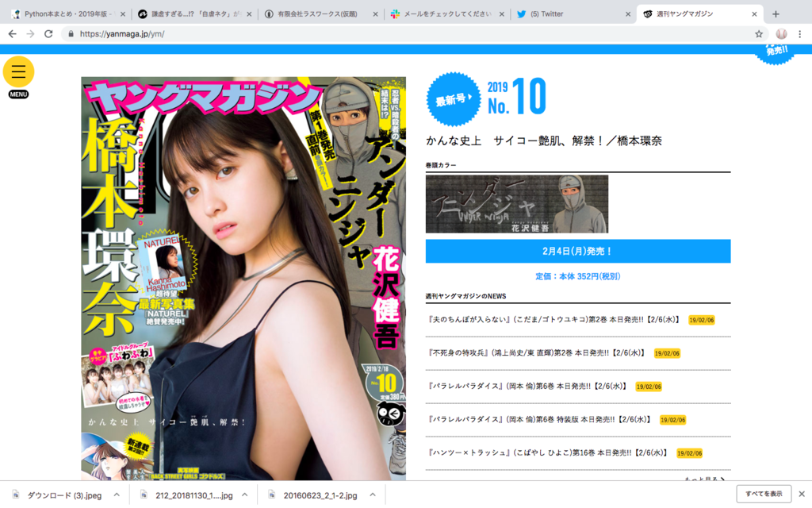Click the 2月4日(月)発売！ blue banner
This screenshot has height=508, width=812.
pyautogui.click(x=578, y=252)
